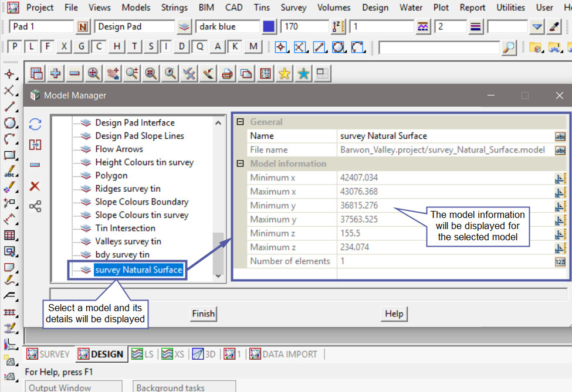The image size is (572, 392).
Task: Click the share icon in Model Manager
Action: click(35, 206)
